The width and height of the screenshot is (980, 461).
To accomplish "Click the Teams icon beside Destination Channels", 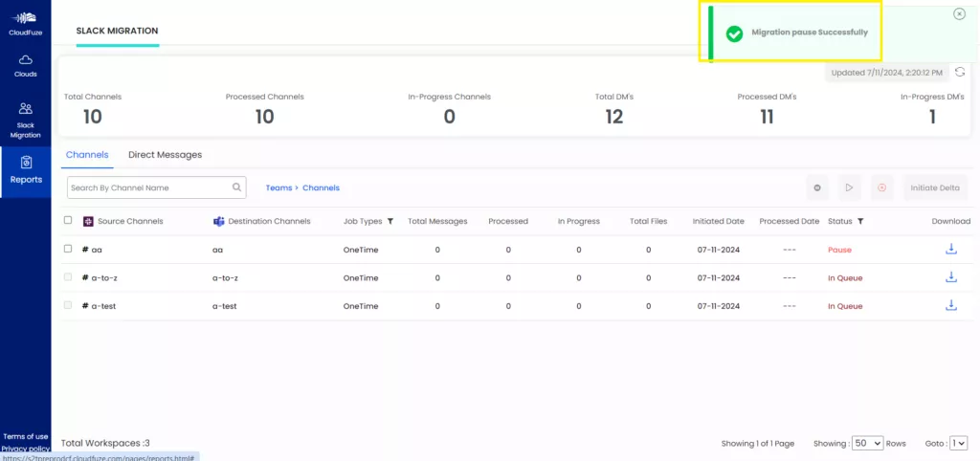I will point(219,221).
